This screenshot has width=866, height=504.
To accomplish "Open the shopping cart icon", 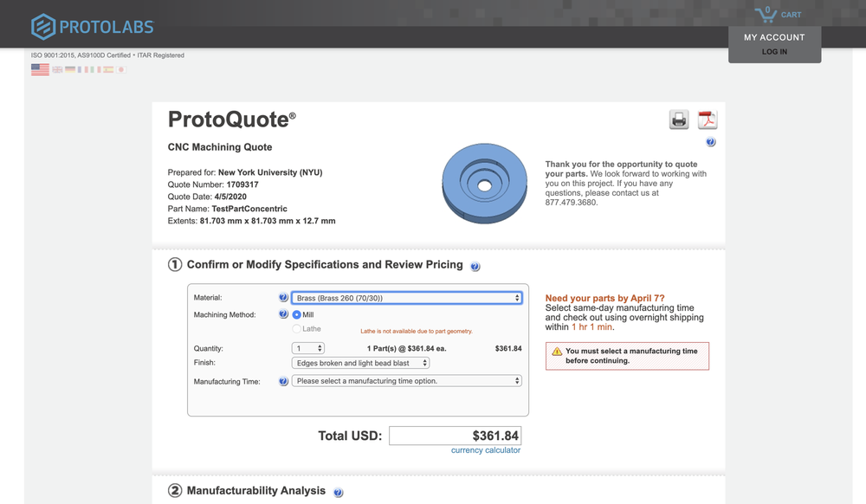I will click(766, 14).
